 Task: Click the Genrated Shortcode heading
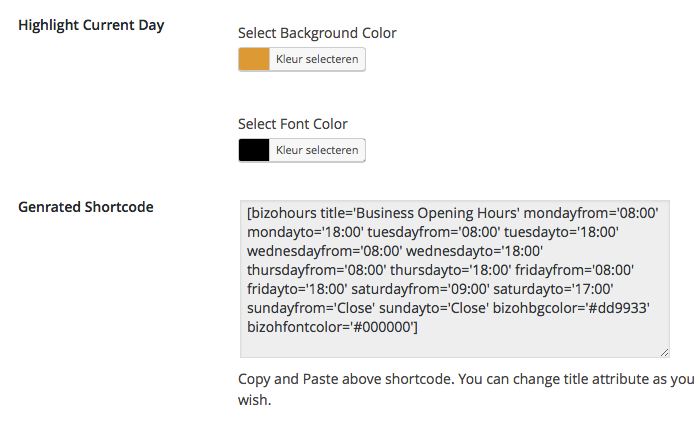(86, 207)
